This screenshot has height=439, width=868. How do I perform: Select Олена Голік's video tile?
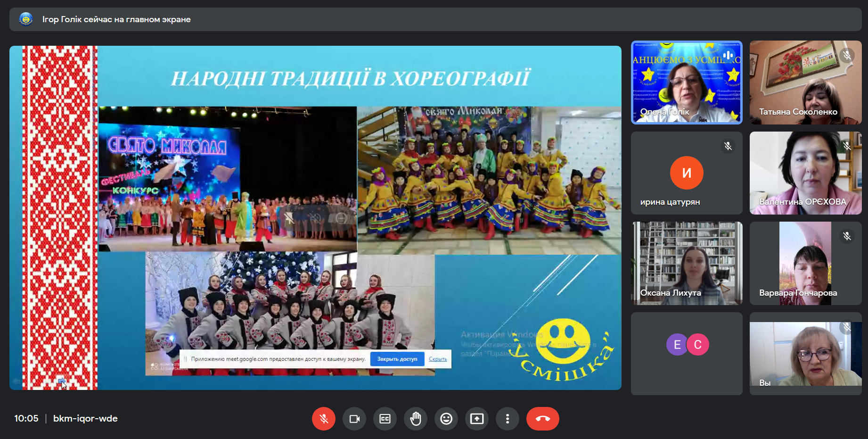point(687,83)
